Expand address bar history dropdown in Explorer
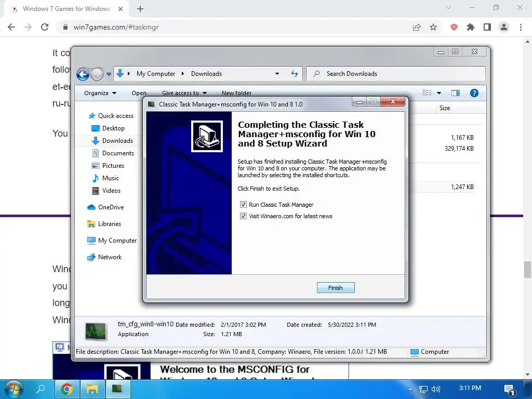The height and width of the screenshot is (399, 532). [x=277, y=74]
